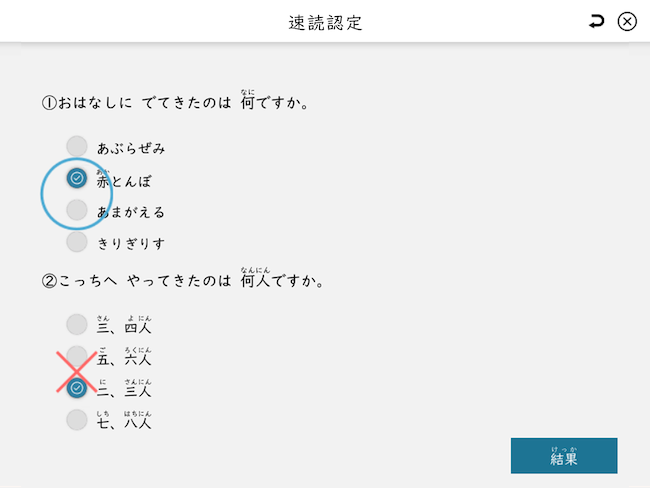Viewport: 650px width, 488px height.
Task: Click the あまがえる answer label
Action: (x=131, y=211)
